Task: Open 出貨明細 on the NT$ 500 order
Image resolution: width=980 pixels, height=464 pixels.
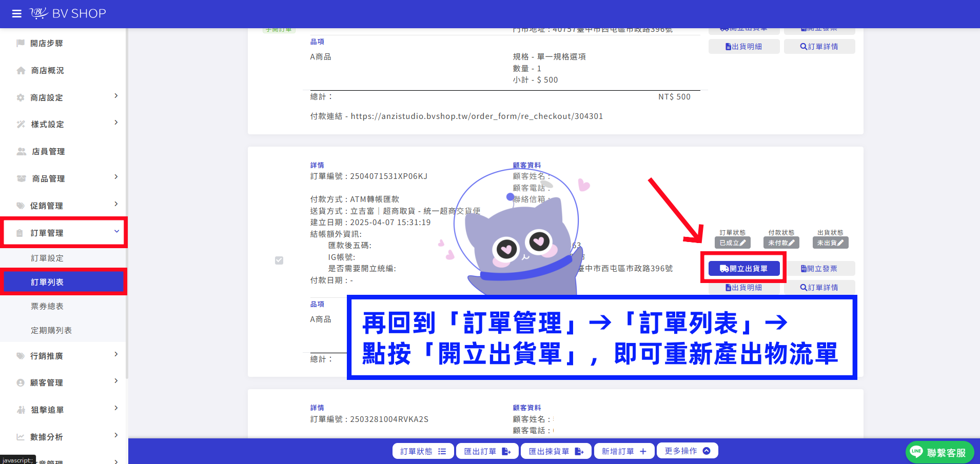Action: pos(744,47)
